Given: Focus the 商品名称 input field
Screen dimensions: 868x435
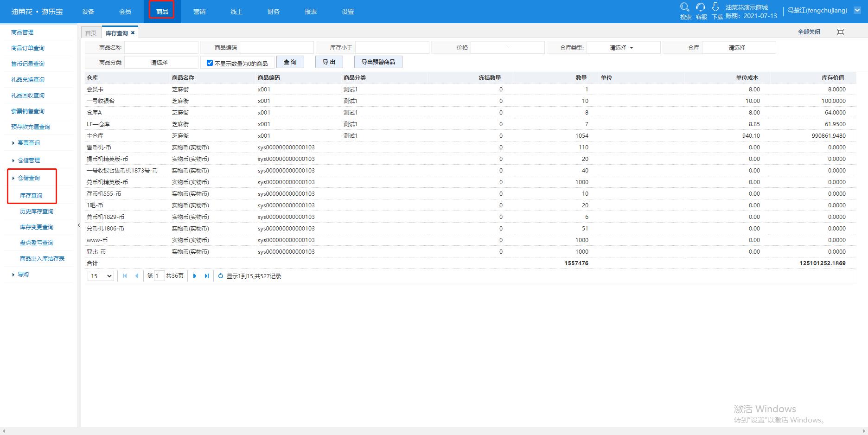Looking at the screenshot, I should [x=161, y=48].
